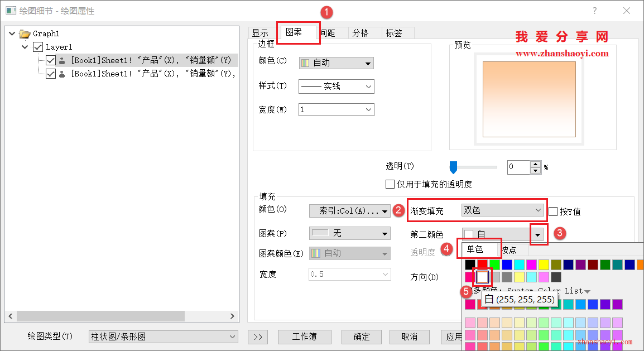Image resolution: width=644 pixels, height=351 pixels.
Task: Pick the white color swatch
Action: tap(482, 277)
